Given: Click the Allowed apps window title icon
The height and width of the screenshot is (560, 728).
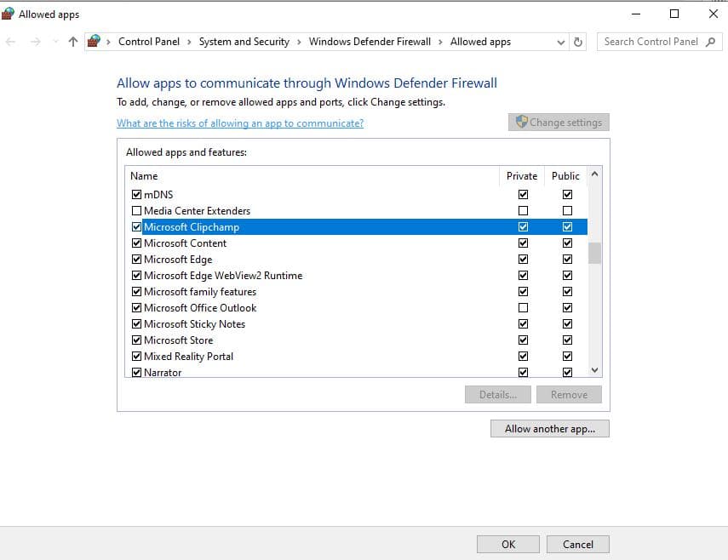Looking at the screenshot, I should [8, 14].
